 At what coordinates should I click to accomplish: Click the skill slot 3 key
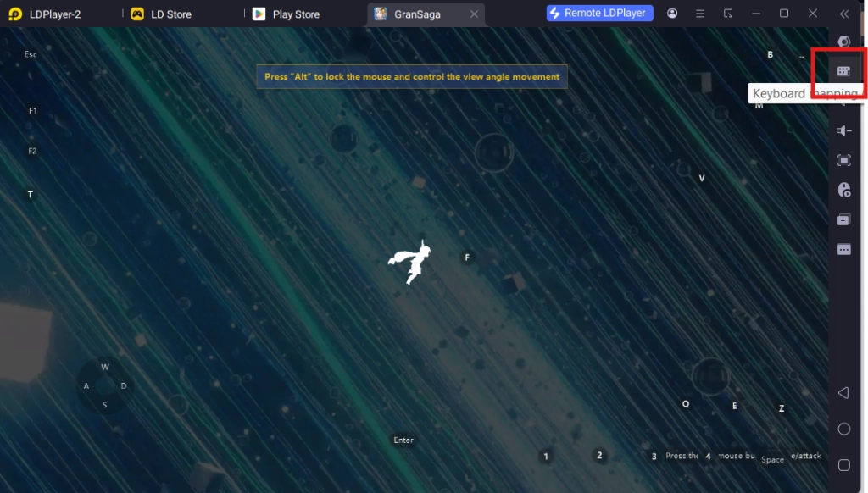[654, 457]
